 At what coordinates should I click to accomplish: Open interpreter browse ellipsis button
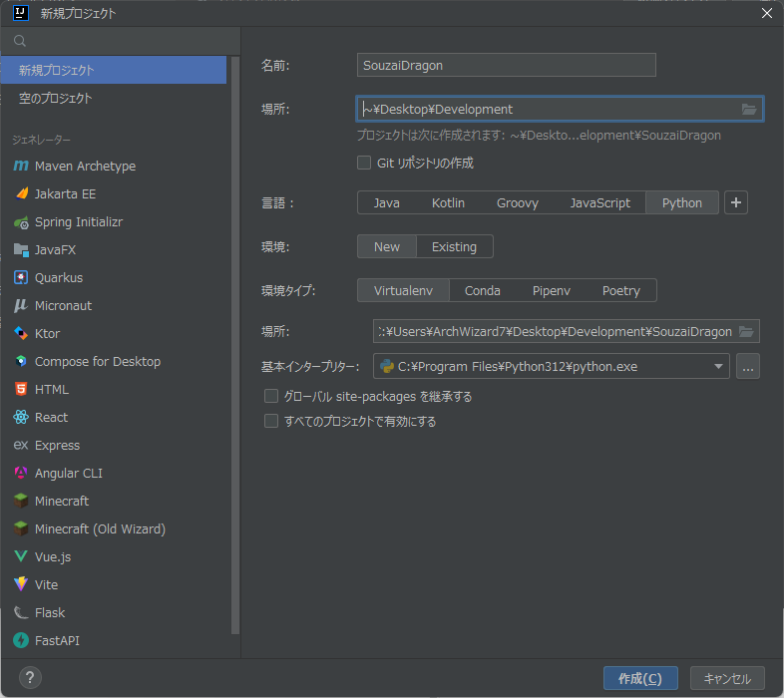point(748,367)
